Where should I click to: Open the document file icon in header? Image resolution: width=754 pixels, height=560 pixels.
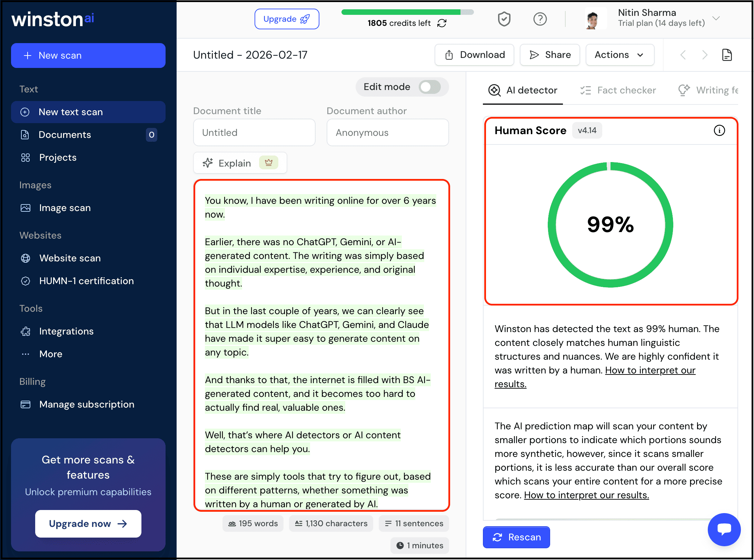[727, 55]
